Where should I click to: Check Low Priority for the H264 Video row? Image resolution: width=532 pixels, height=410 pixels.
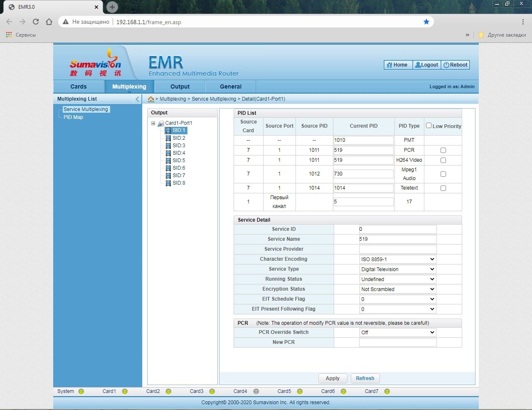[x=443, y=160]
